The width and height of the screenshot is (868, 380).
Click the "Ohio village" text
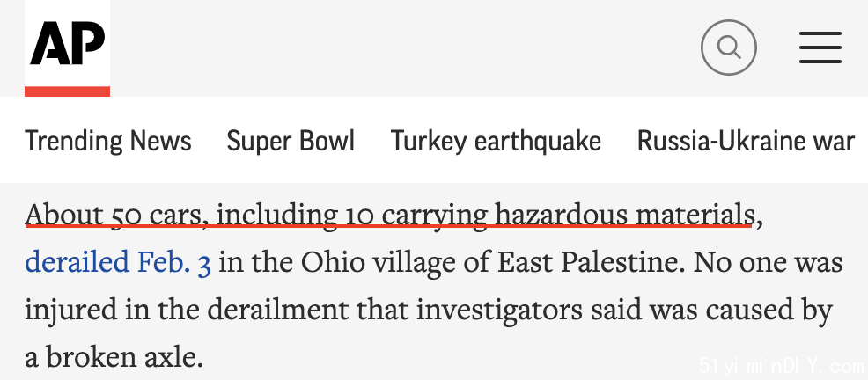379,262
